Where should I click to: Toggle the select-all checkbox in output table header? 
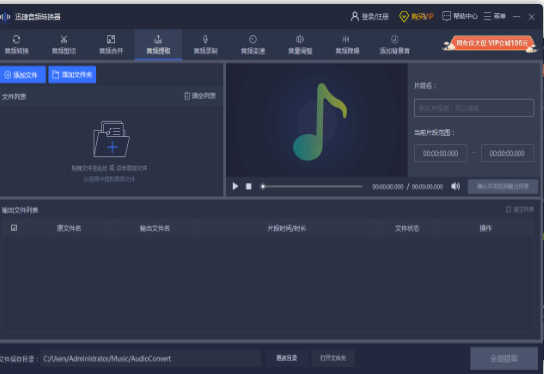pyautogui.click(x=14, y=228)
